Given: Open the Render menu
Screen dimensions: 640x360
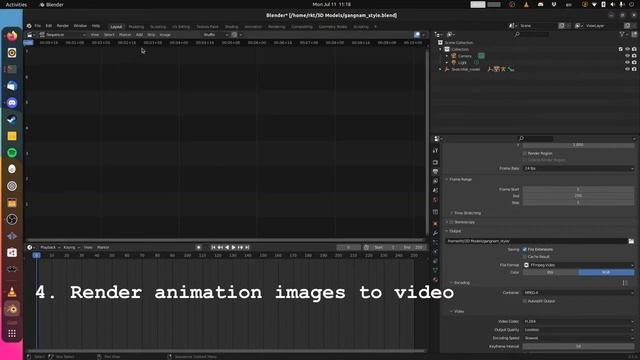Looking at the screenshot, I should coord(63,26).
